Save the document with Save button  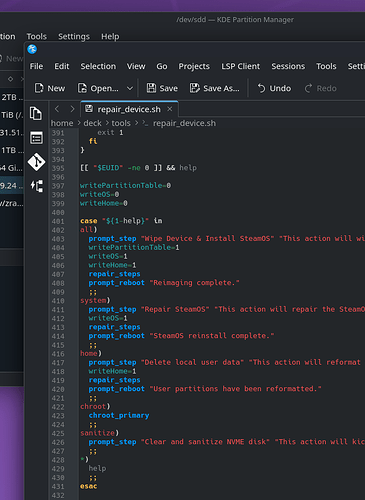click(162, 88)
